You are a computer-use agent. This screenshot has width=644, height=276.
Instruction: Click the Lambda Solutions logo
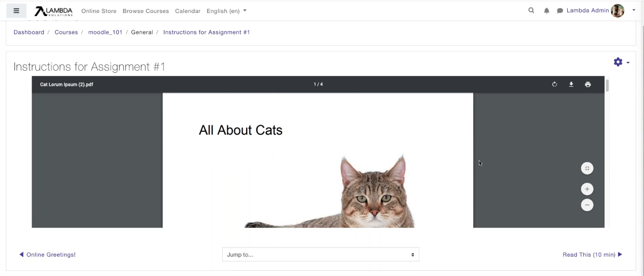pyautogui.click(x=53, y=11)
